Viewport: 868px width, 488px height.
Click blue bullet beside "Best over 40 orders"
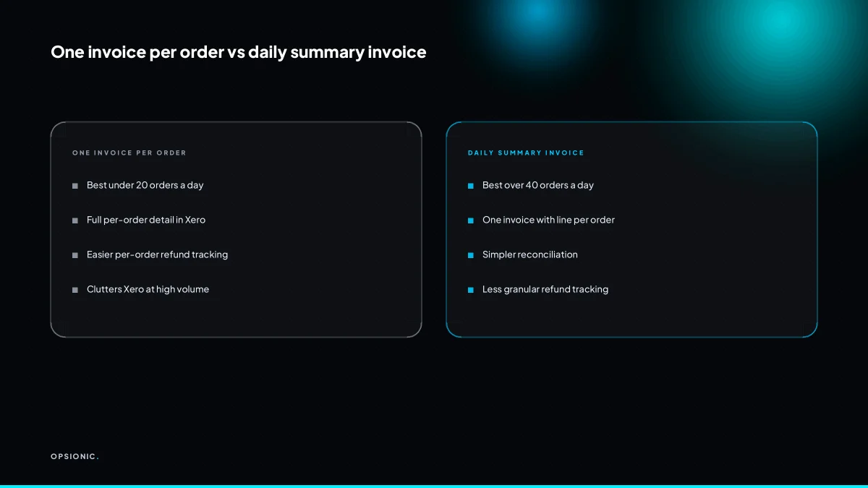[x=471, y=186]
